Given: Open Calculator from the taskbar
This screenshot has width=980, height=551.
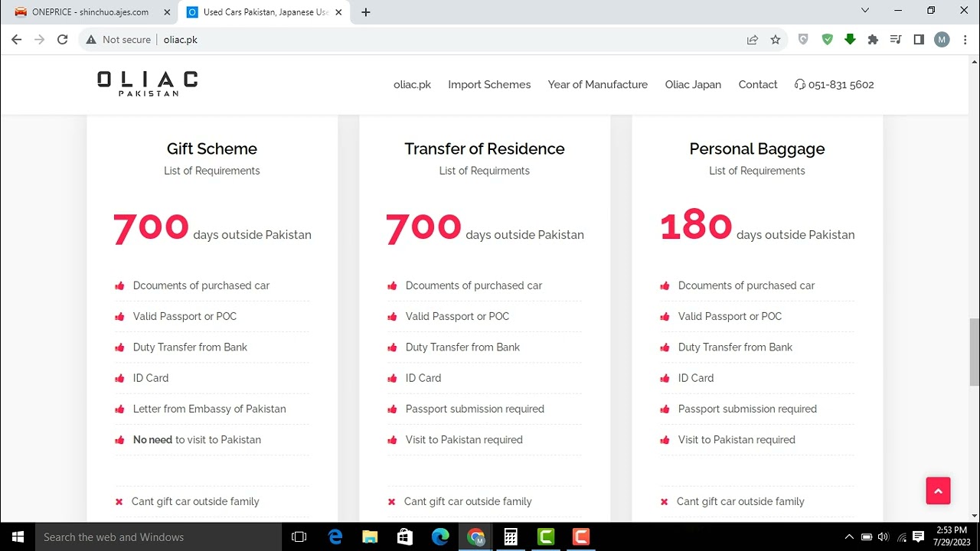Looking at the screenshot, I should (x=511, y=537).
